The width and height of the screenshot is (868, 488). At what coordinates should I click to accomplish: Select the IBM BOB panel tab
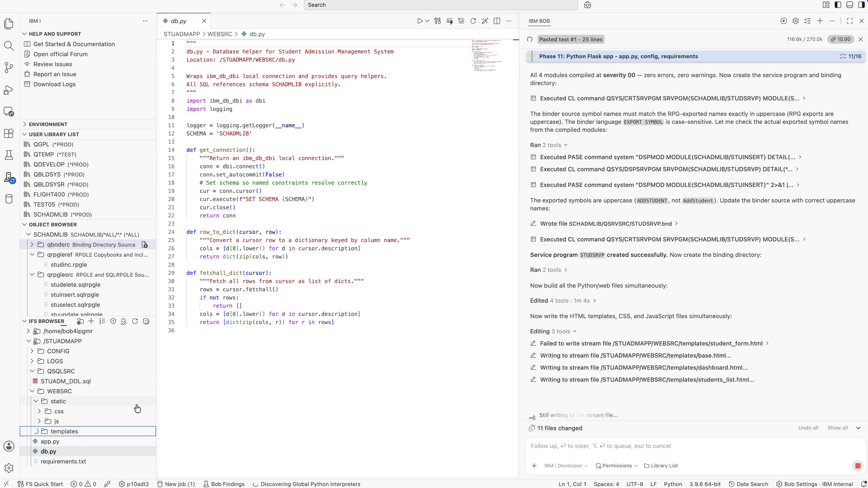pyautogui.click(x=539, y=21)
